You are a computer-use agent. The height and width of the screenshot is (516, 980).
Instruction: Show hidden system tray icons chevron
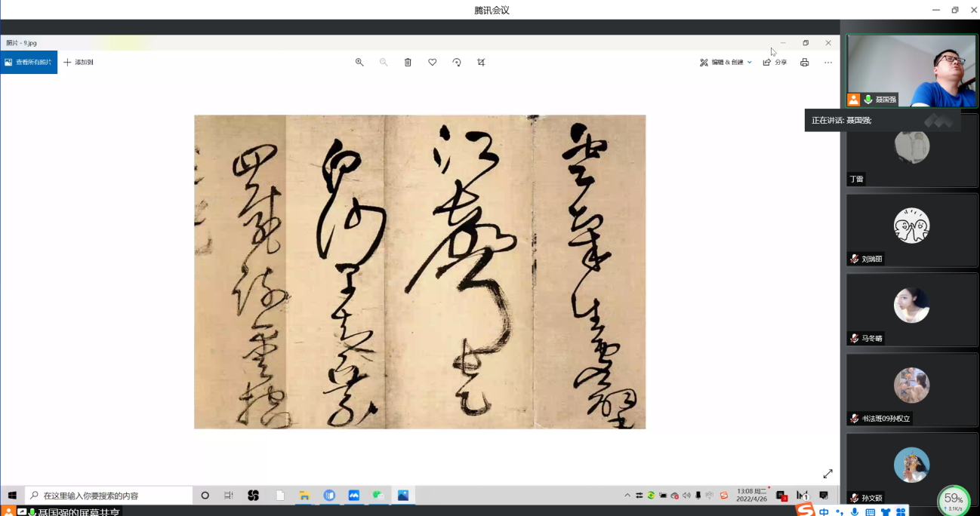pyautogui.click(x=627, y=496)
